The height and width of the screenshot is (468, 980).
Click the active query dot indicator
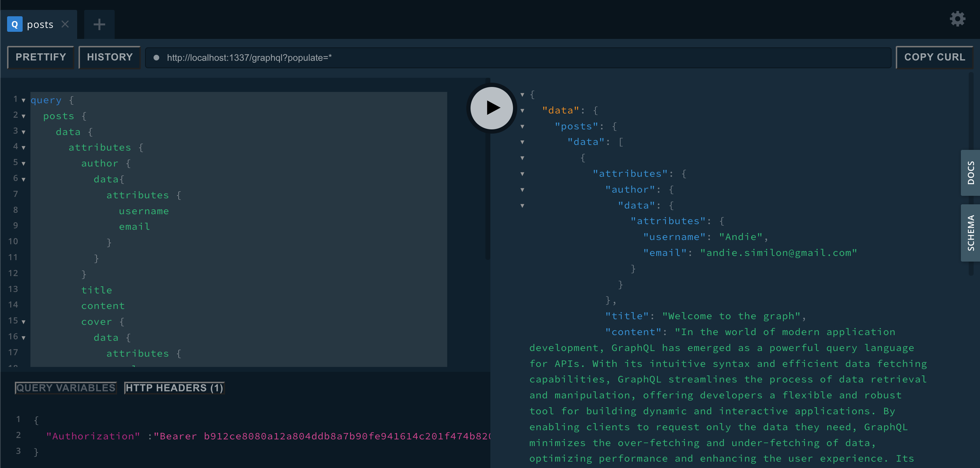coord(154,58)
